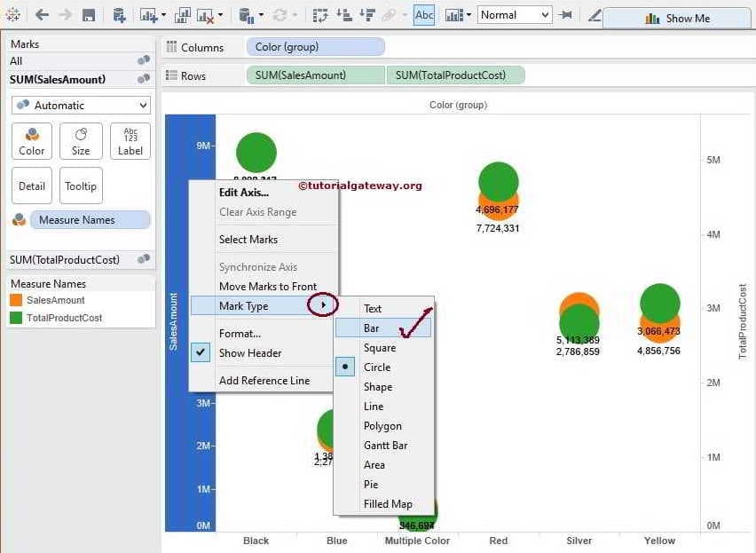Open the Show Me panel
This screenshot has height=553, width=756.
click(x=677, y=19)
